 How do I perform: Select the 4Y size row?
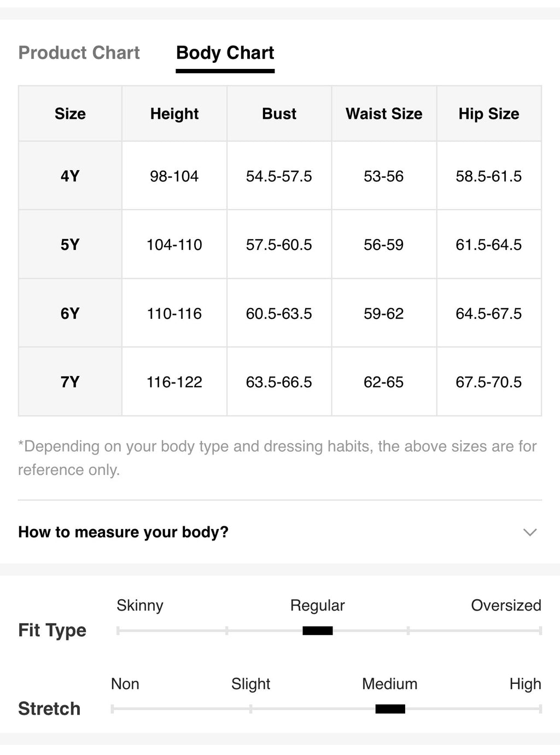pyautogui.click(x=280, y=176)
